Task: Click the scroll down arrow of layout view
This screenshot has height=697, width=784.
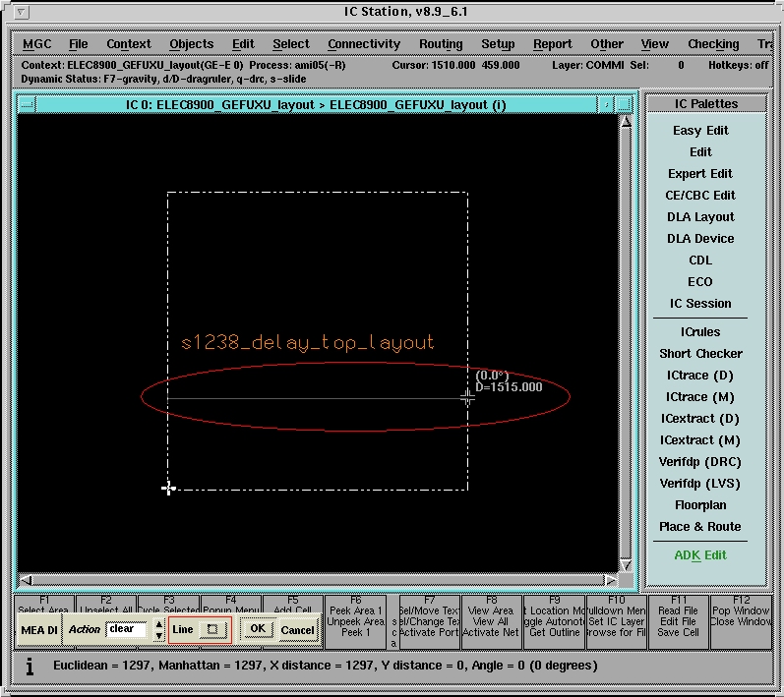Action: [x=626, y=564]
